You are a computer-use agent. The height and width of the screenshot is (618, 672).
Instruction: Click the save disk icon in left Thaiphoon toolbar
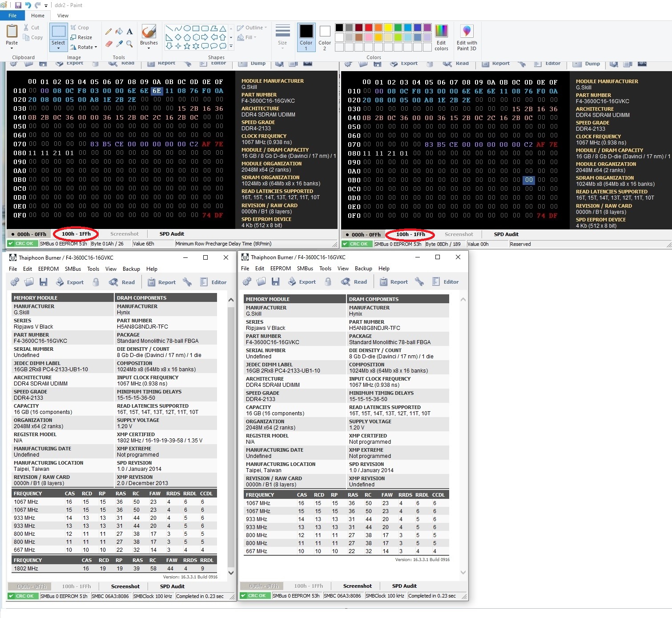pyautogui.click(x=43, y=282)
